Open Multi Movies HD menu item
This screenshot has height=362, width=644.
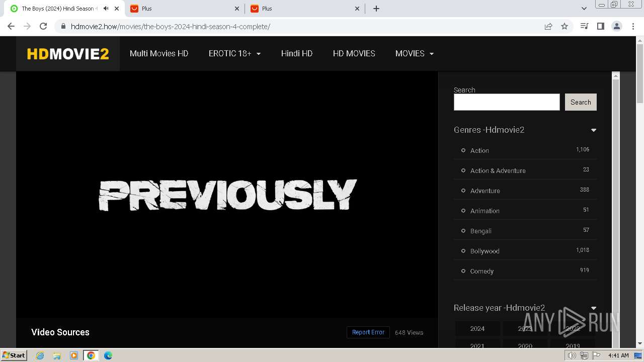159,53
